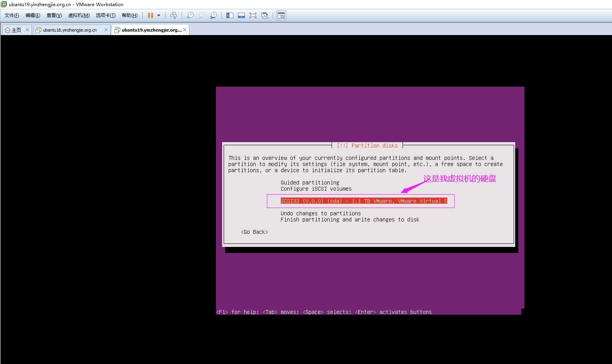Viewport: 612px width, 364px height.
Task: Take a snapshot of this virtual machine
Action: click(190, 15)
